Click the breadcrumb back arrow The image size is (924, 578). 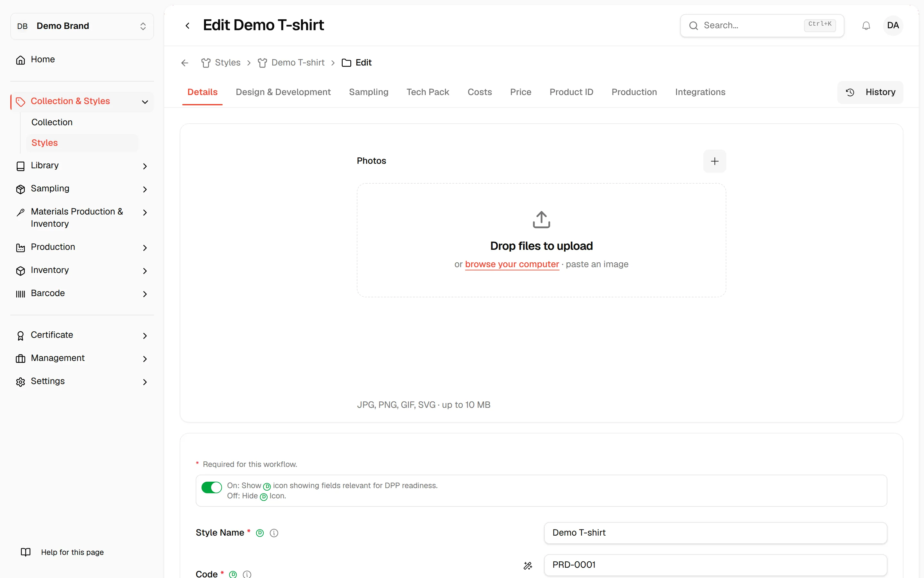[x=185, y=63]
